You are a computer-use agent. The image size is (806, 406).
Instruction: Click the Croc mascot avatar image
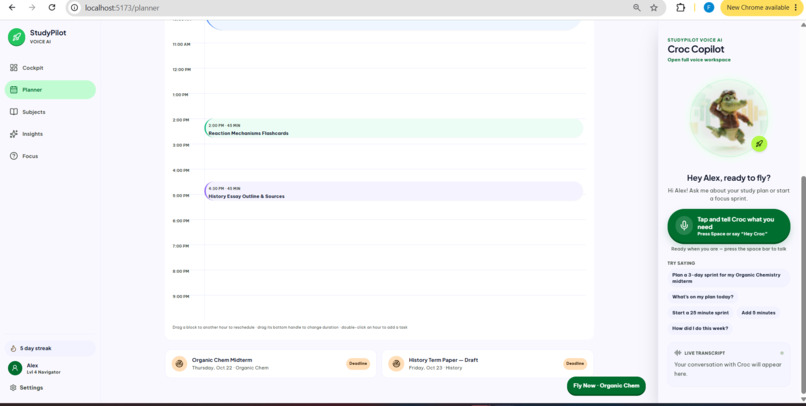(729, 118)
